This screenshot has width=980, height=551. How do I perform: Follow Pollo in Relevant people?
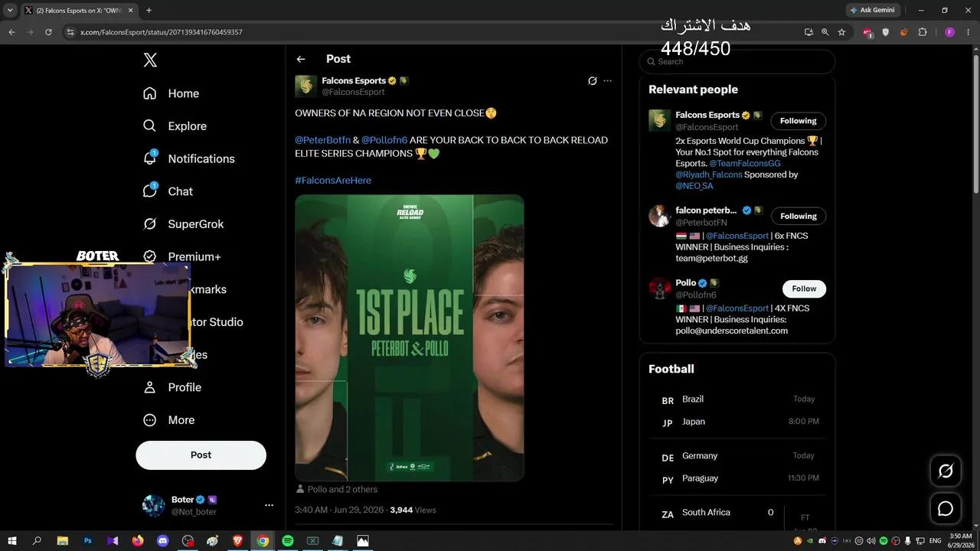point(804,289)
